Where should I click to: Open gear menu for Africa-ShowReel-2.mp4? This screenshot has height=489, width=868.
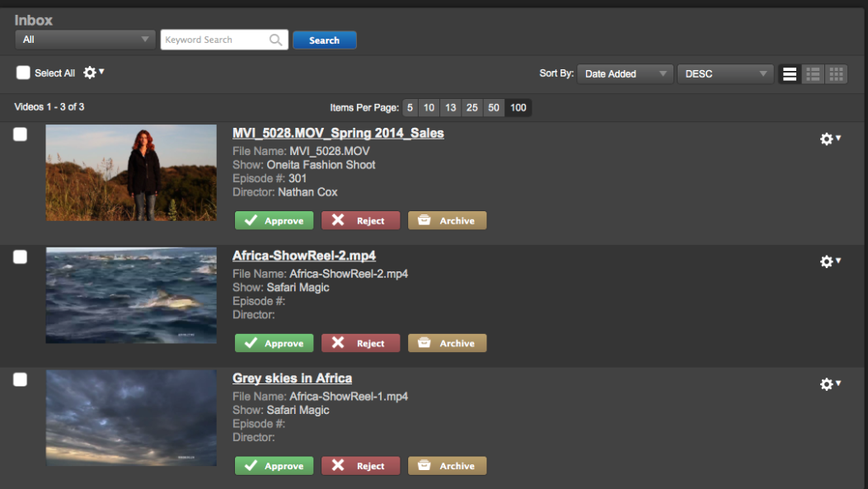click(x=830, y=261)
